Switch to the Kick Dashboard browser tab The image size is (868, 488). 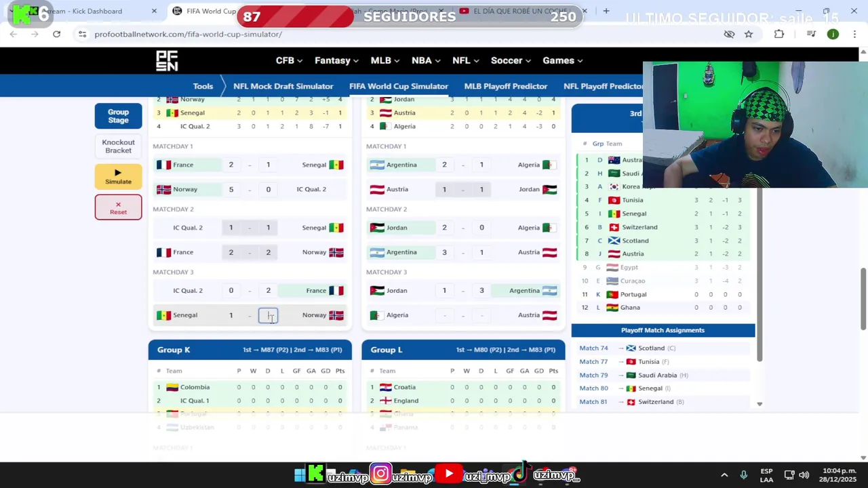tap(85, 11)
